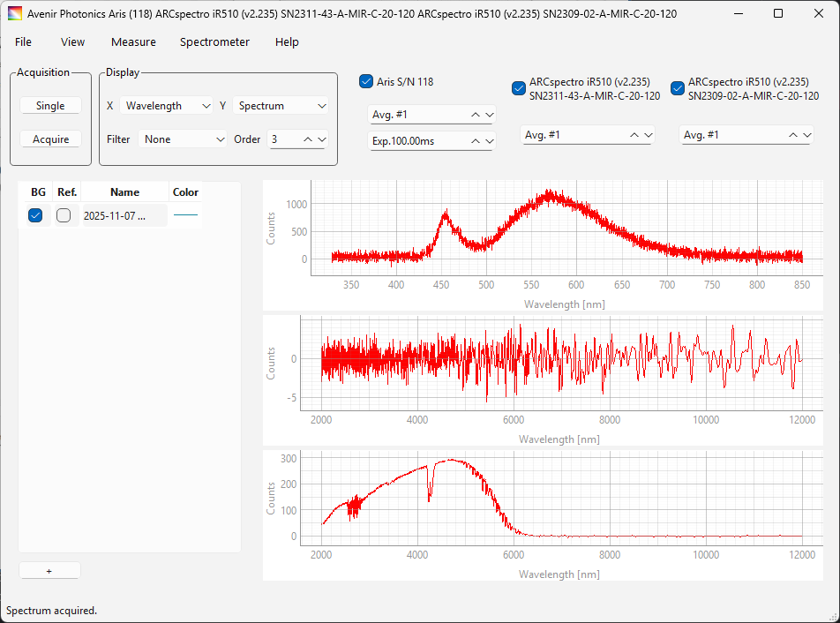Open the Spectrometer menu

(214, 42)
